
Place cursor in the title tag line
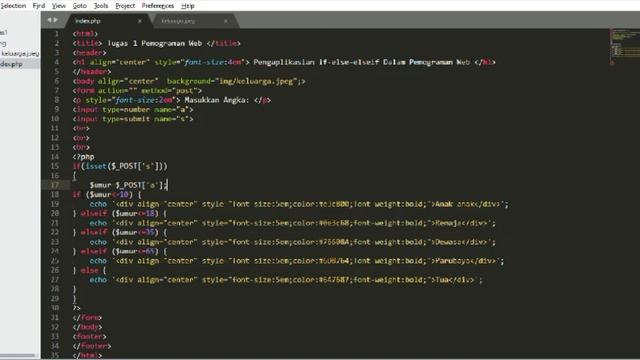(157, 43)
